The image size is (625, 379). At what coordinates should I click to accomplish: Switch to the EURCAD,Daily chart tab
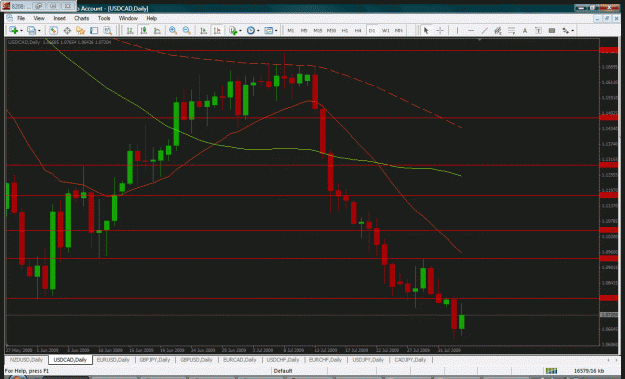click(240, 360)
